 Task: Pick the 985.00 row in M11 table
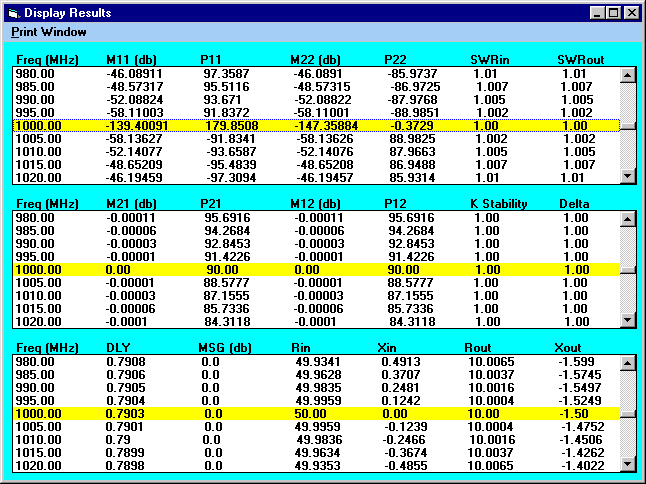(x=316, y=86)
